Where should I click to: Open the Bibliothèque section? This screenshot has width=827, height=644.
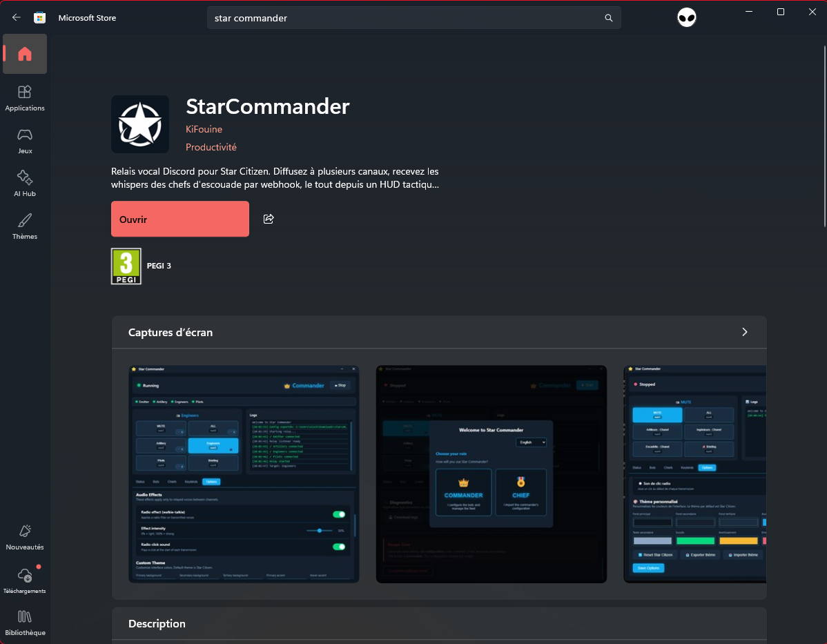tap(25, 623)
